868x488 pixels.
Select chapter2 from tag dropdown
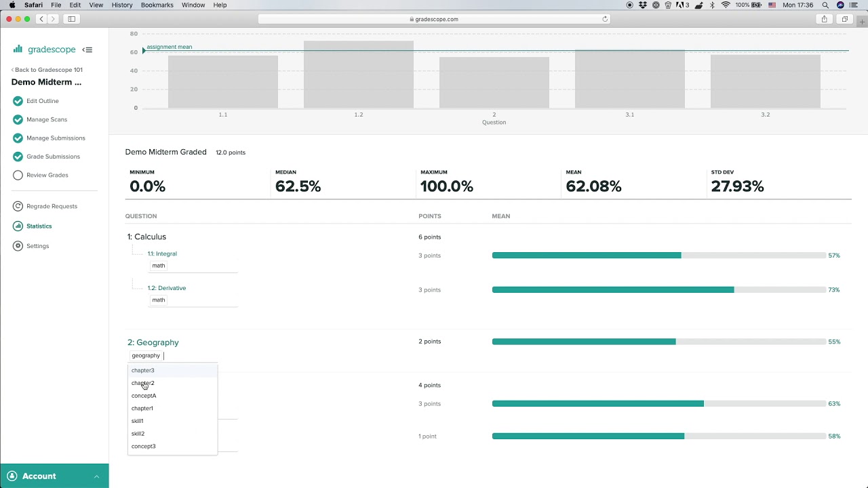tap(172, 383)
